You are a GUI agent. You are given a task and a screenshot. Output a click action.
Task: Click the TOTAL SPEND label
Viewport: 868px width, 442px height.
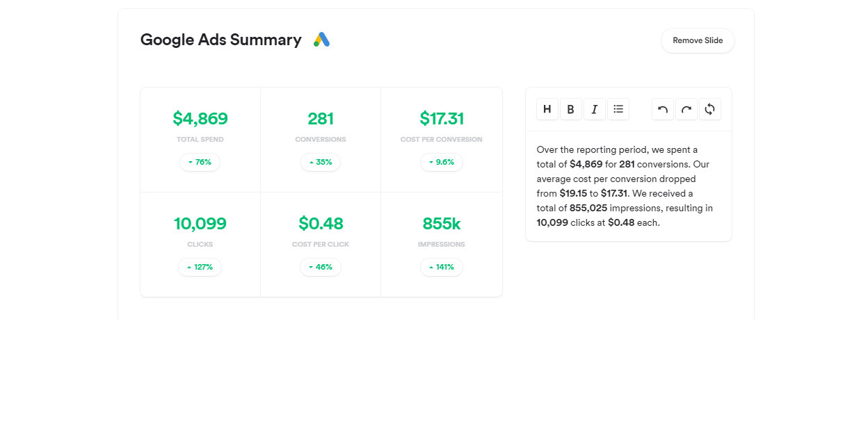click(200, 140)
